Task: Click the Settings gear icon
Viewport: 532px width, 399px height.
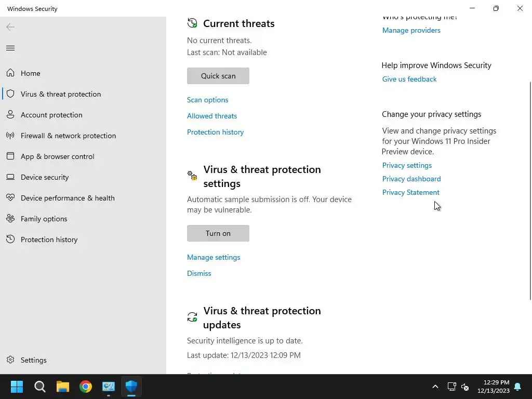Action: point(10,360)
